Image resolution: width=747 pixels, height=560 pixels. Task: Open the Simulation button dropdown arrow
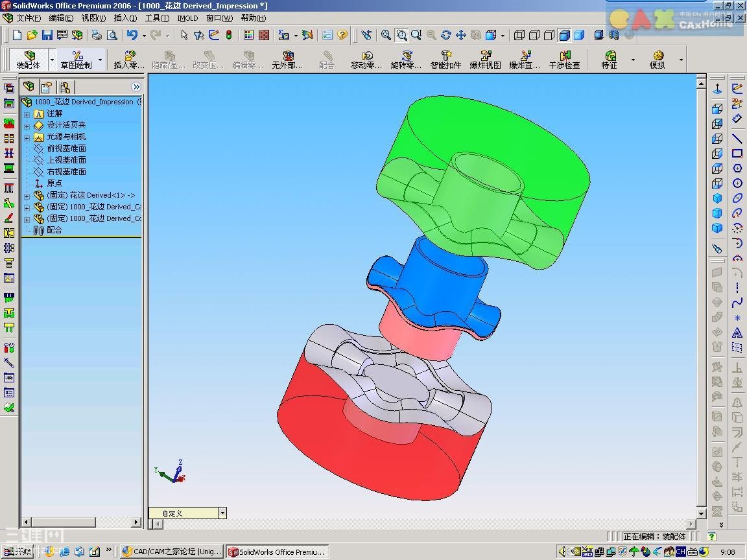pyautogui.click(x=681, y=60)
